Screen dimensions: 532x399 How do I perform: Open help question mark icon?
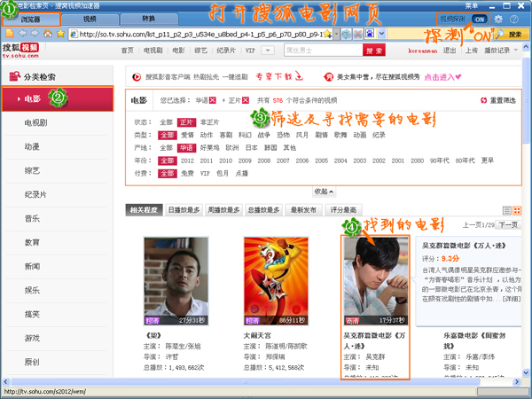click(x=514, y=20)
